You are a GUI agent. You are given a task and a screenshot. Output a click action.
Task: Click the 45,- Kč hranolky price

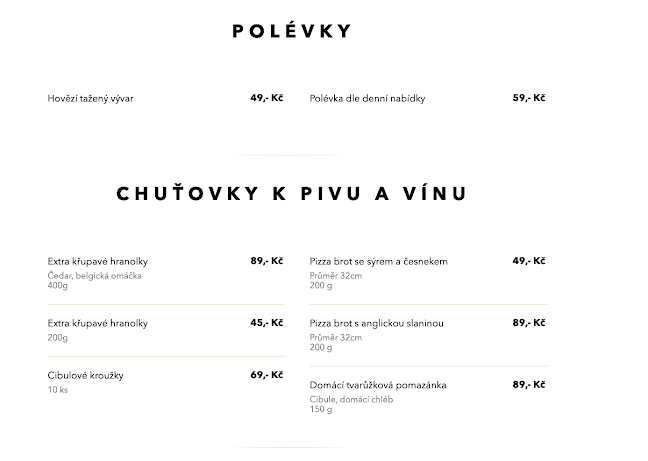tap(267, 323)
